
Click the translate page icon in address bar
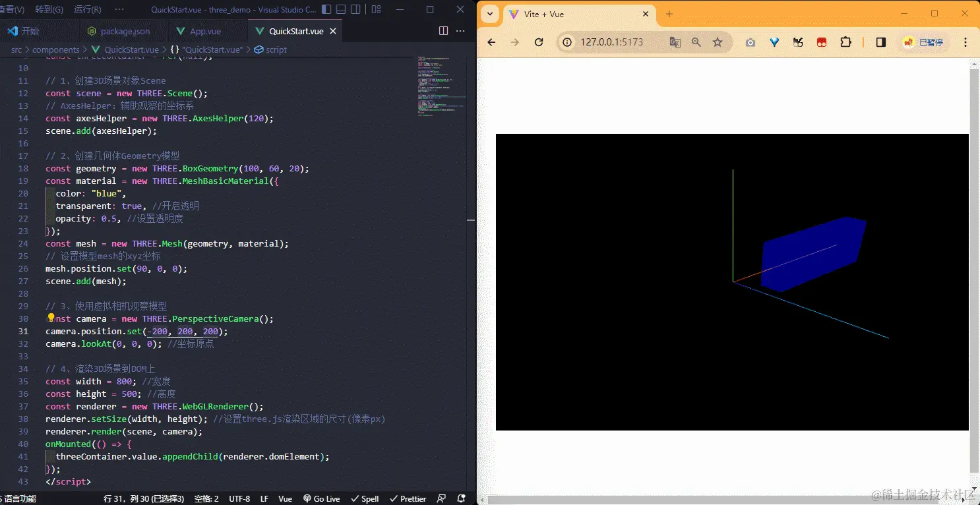pyautogui.click(x=675, y=42)
